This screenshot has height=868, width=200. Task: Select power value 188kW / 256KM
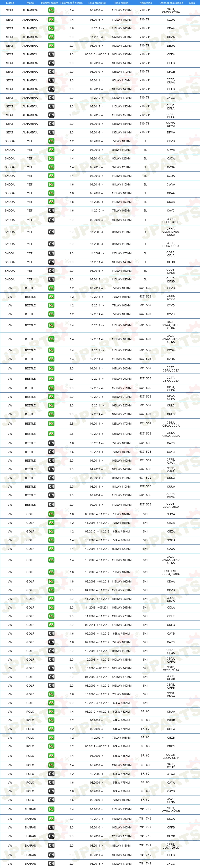click(122, 599)
